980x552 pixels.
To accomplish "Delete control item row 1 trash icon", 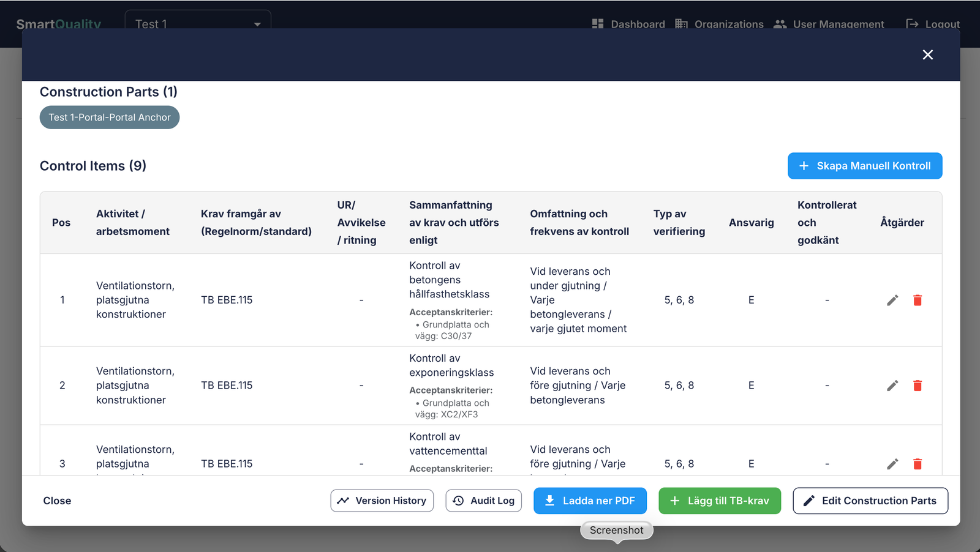I will pyautogui.click(x=918, y=300).
